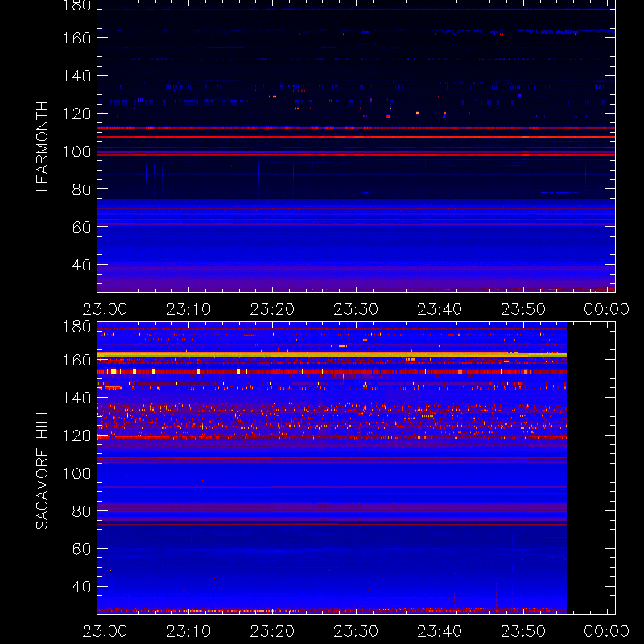644x644 pixels.
Task: Click the black data gap in Sagamore Hill plot
Action: coord(591,469)
